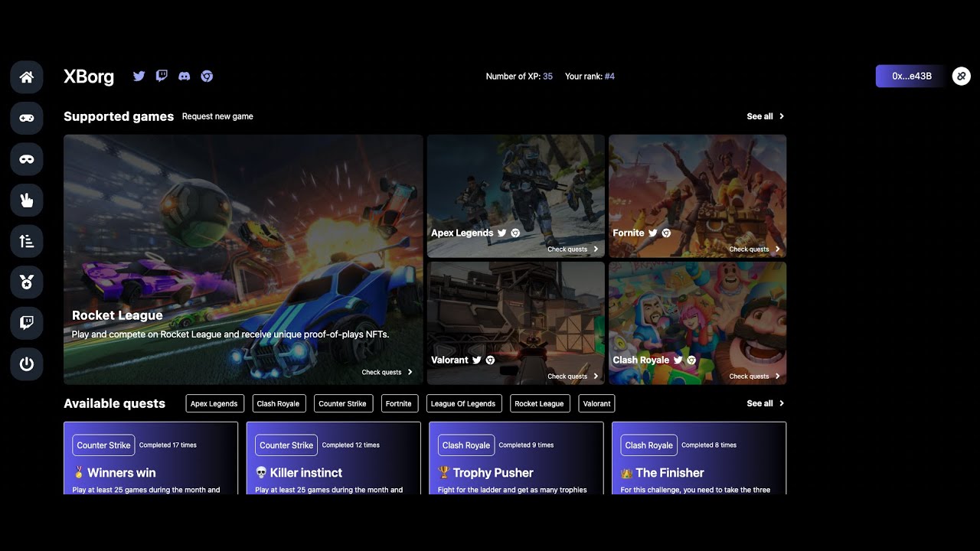Filter quests by Clash Royale tag
The width and height of the screenshot is (980, 551).
(278, 403)
